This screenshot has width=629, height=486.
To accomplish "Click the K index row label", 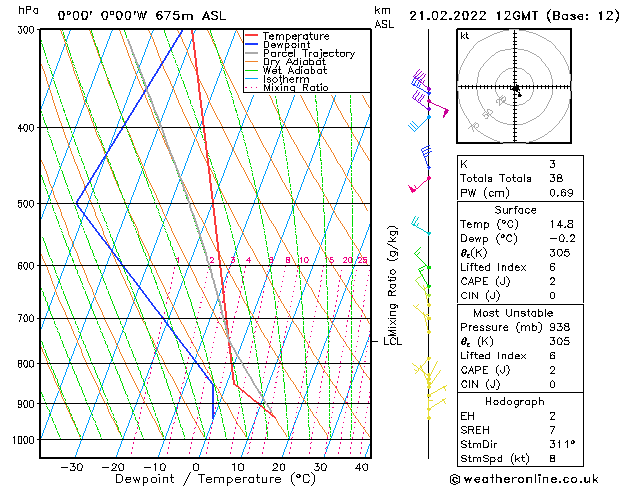I will click(x=464, y=164).
